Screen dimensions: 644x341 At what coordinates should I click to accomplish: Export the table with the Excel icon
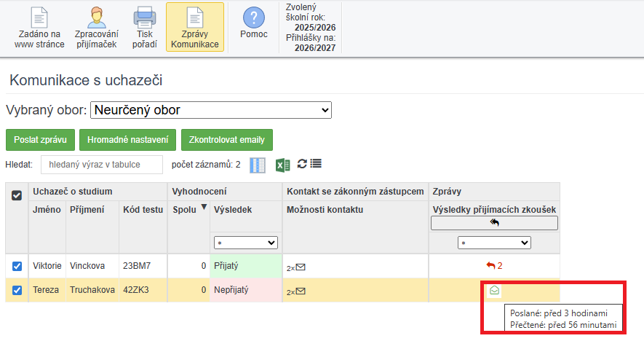[x=282, y=165]
